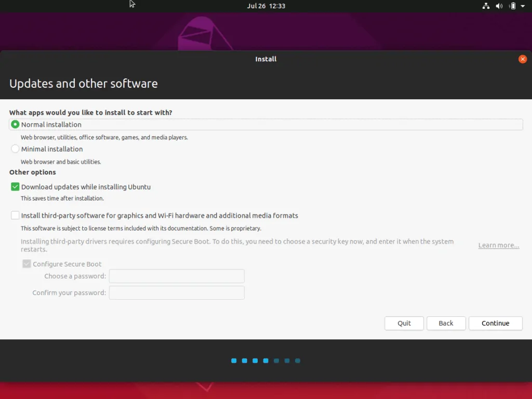Open the clock showing Jul 26 12:33
Screen dimensions: 532x399
(266, 6)
